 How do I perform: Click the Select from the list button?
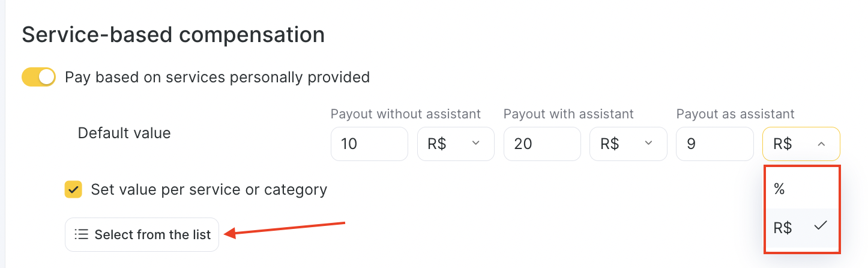[142, 234]
